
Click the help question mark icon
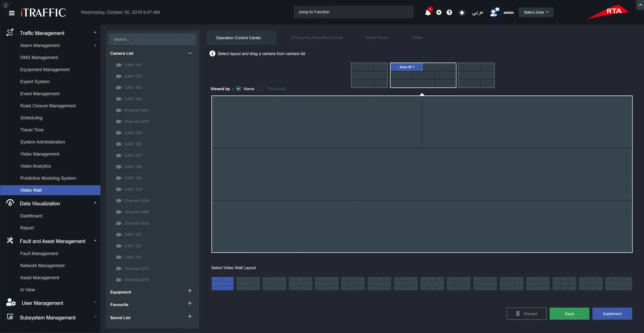tap(449, 13)
